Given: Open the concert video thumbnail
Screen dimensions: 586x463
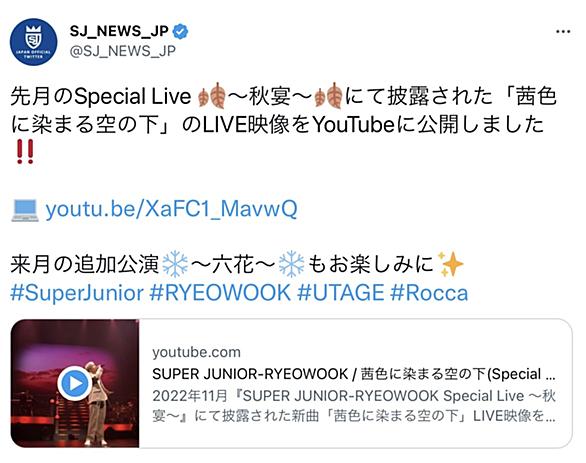Looking at the screenshot, I should click(x=75, y=383).
